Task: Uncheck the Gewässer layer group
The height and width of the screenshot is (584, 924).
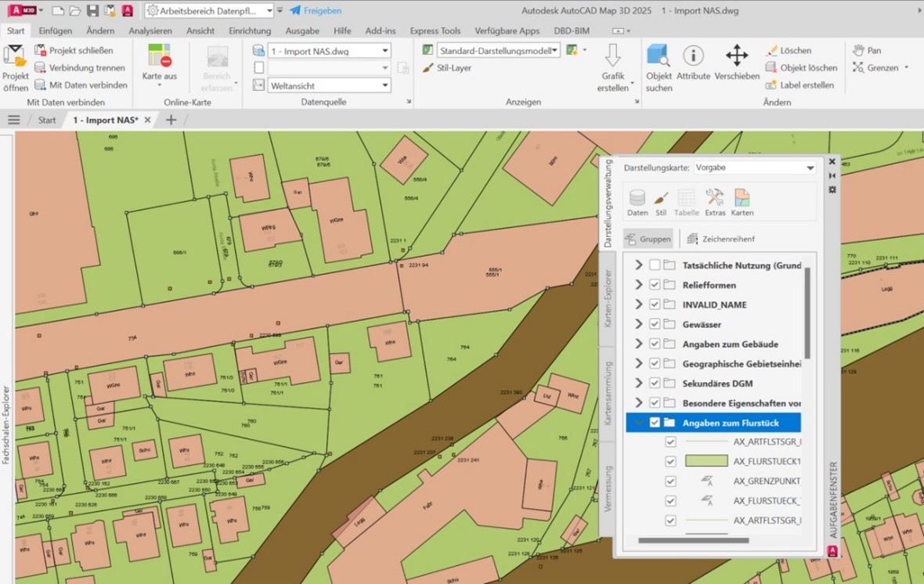Action: click(655, 324)
